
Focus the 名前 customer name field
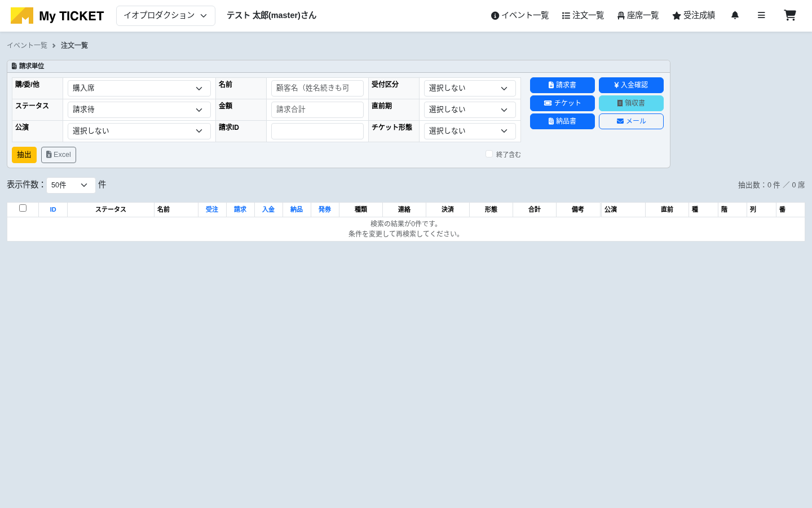click(x=317, y=88)
